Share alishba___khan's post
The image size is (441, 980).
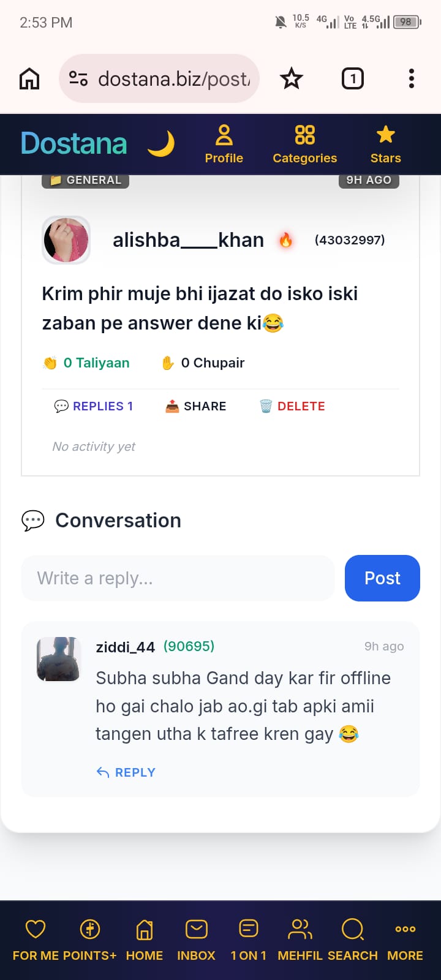196,406
